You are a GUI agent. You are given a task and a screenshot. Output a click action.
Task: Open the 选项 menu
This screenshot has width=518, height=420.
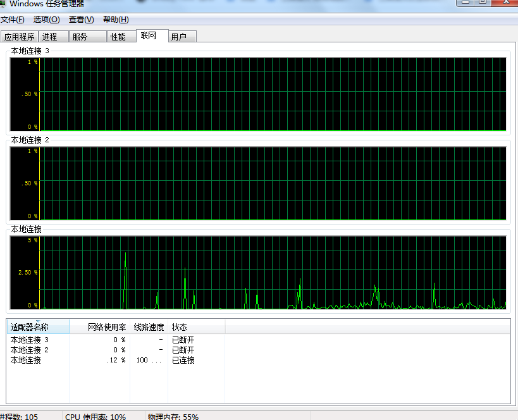tap(46, 20)
